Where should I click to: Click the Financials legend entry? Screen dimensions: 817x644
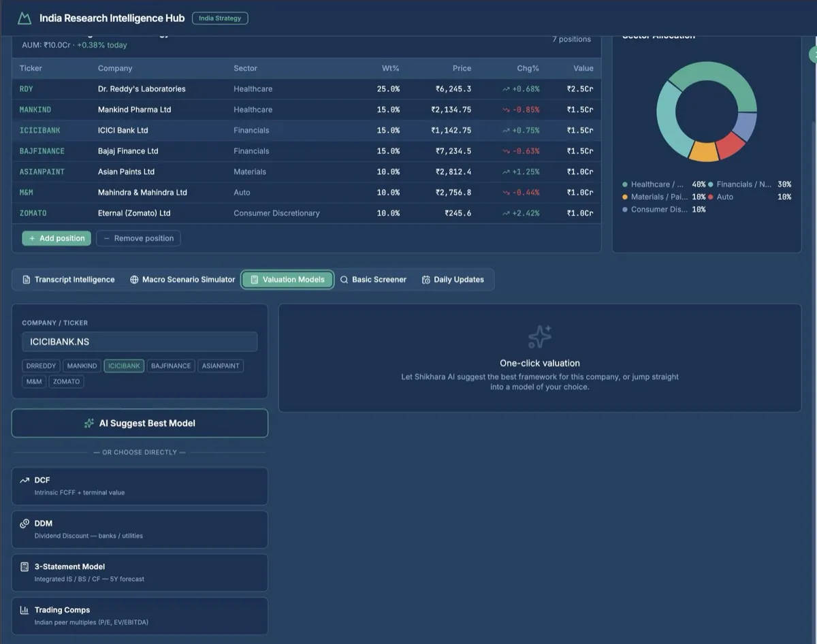(750, 184)
